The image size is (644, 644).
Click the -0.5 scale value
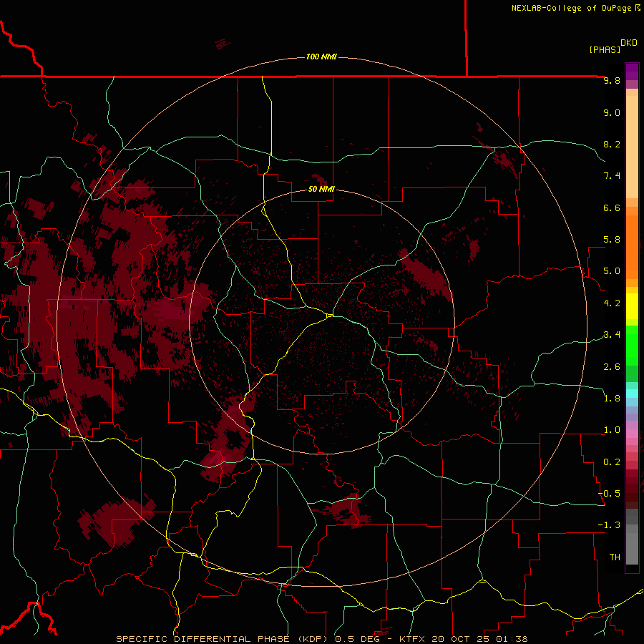pos(609,493)
